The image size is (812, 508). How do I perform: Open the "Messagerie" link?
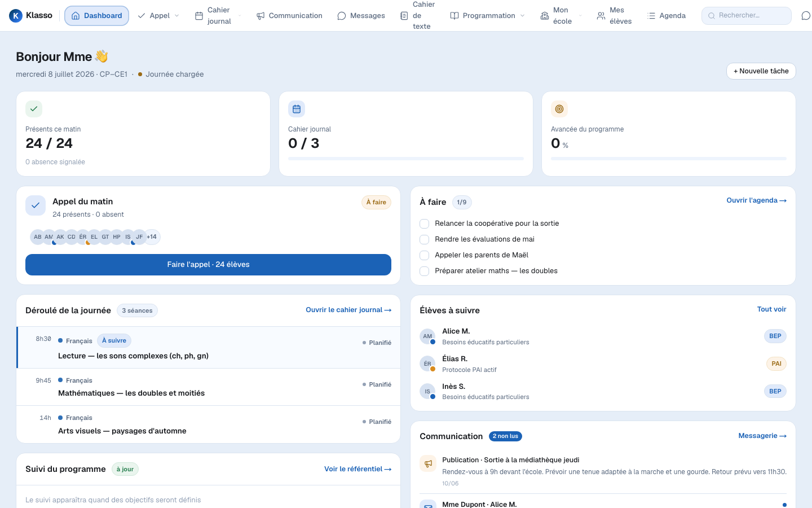pyautogui.click(x=762, y=436)
